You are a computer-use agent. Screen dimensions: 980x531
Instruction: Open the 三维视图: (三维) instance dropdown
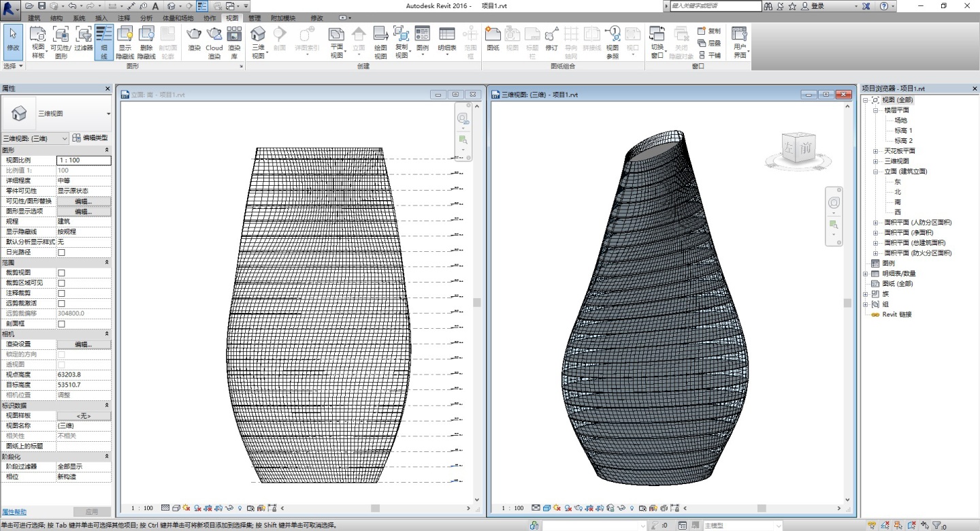(x=35, y=138)
